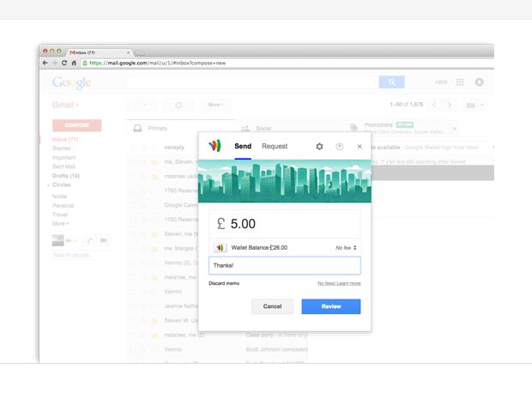The width and height of the screenshot is (532, 399).
Task: Close the Google Wallet dialog
Action: coord(360,147)
